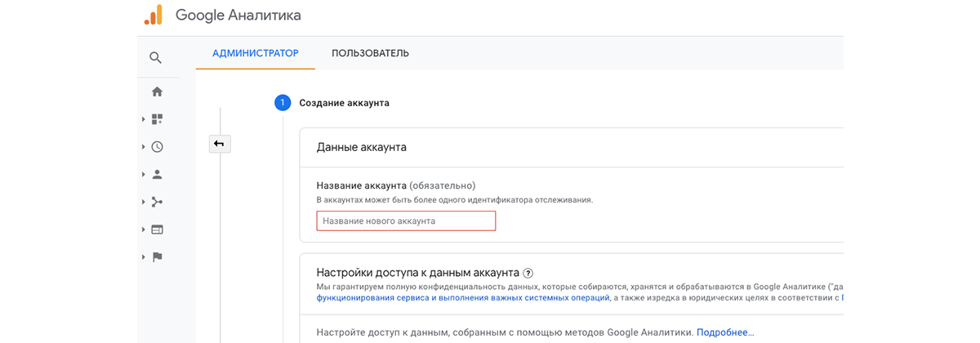
Task: Click the Google Аналитика title text
Action: [238, 15]
